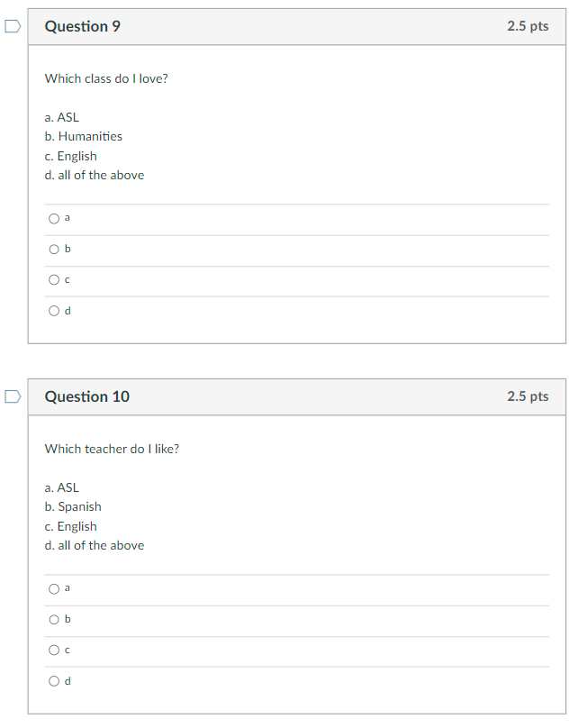
Task: Mark radio option d in Question 10
Action: 55,681
